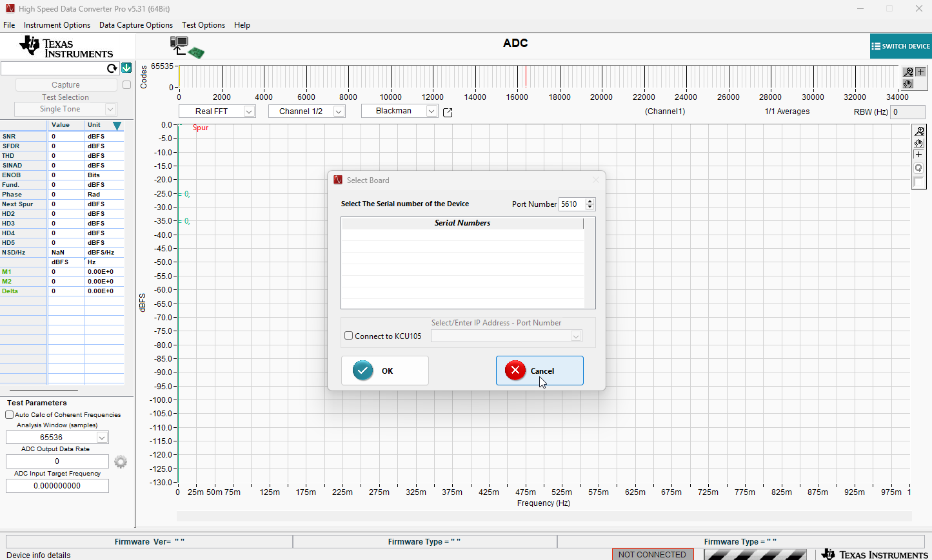Open the Instrument Options menu
The width and height of the screenshot is (932, 560).
(57, 25)
